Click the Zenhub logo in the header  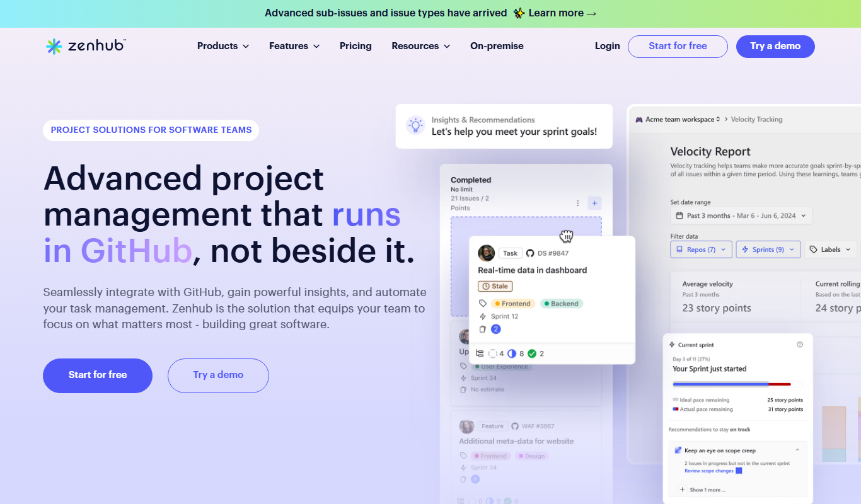pos(86,47)
